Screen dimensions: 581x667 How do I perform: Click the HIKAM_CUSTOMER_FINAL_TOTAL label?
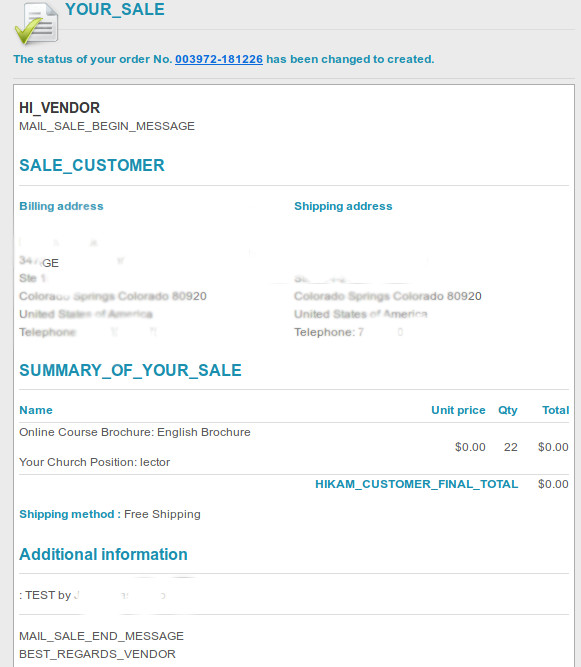416,484
